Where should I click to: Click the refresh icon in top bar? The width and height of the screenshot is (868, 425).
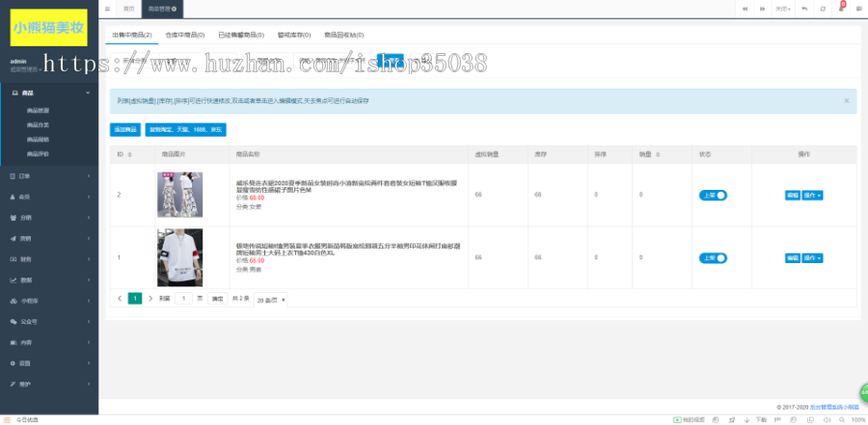pos(822,9)
